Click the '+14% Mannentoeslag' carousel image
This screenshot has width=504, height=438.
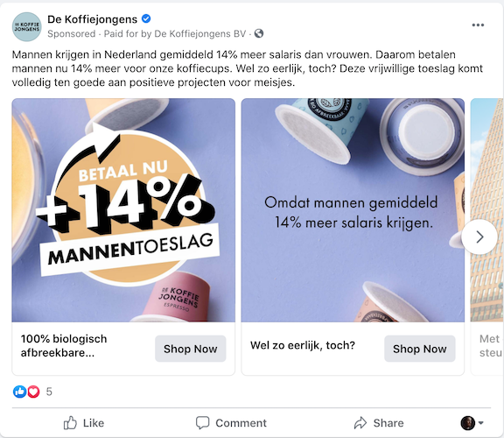pos(123,210)
